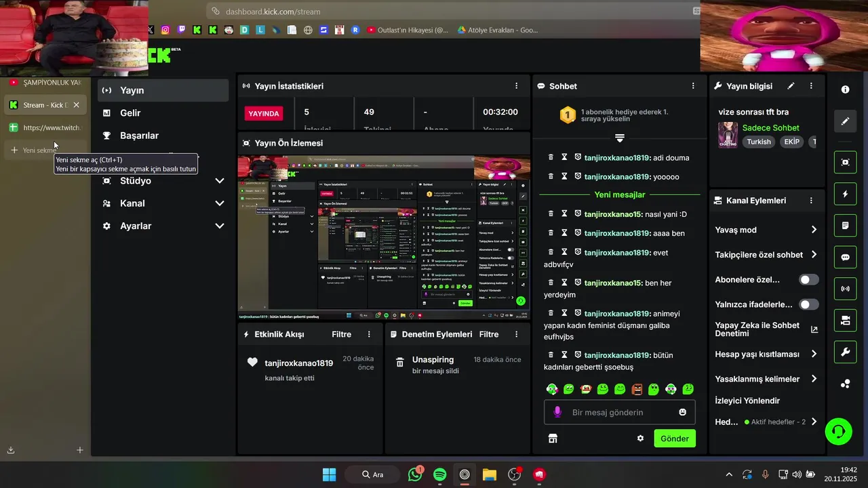The height and width of the screenshot is (488, 868).
Task: Click the browser address bar
Action: (454, 12)
